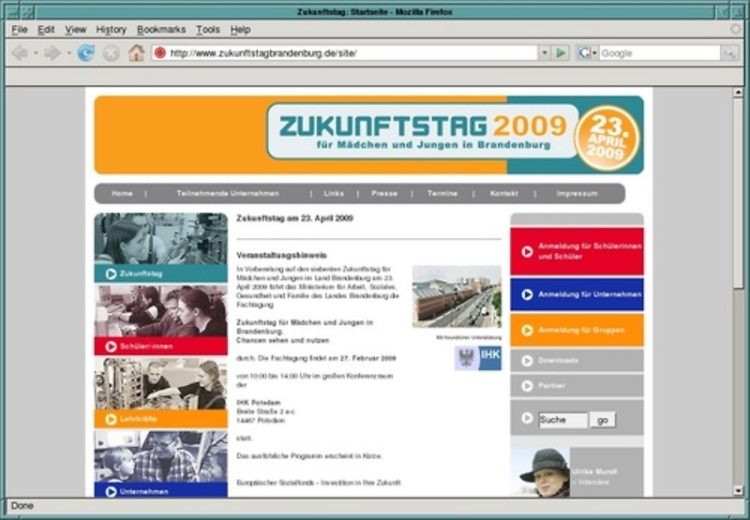Click the play icon beside Zukunftstag
Screen dimensions: 750x520
(111, 274)
